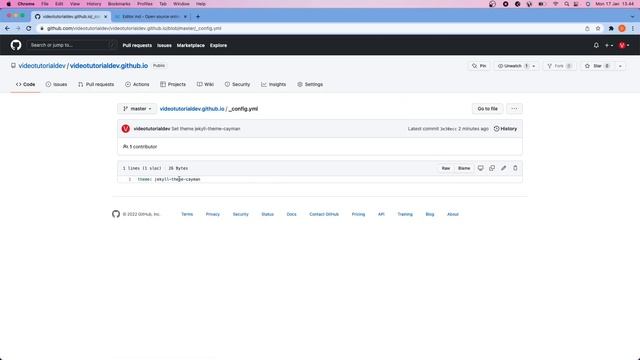Open the Bookmarks menu
Screen dimensions: 640x360
(119, 4)
